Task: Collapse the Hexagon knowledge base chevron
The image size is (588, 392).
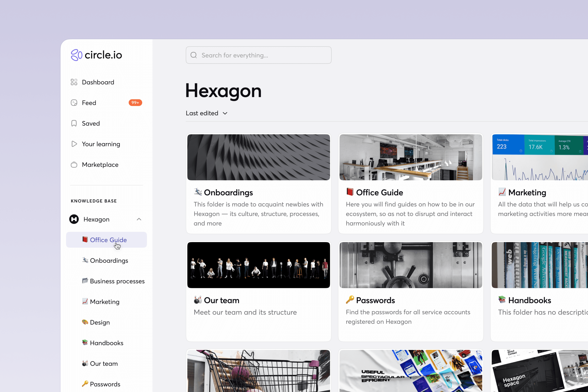Action: coord(139,219)
